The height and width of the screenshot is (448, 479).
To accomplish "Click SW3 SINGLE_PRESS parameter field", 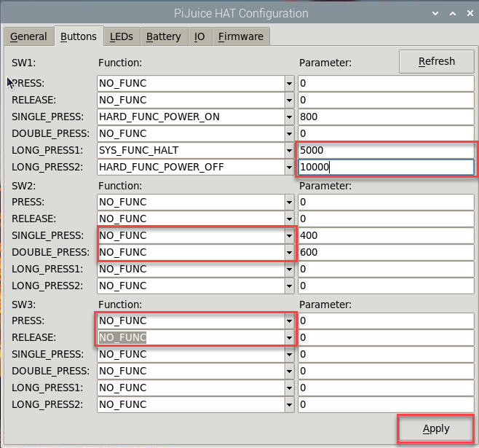I will click(x=386, y=355).
